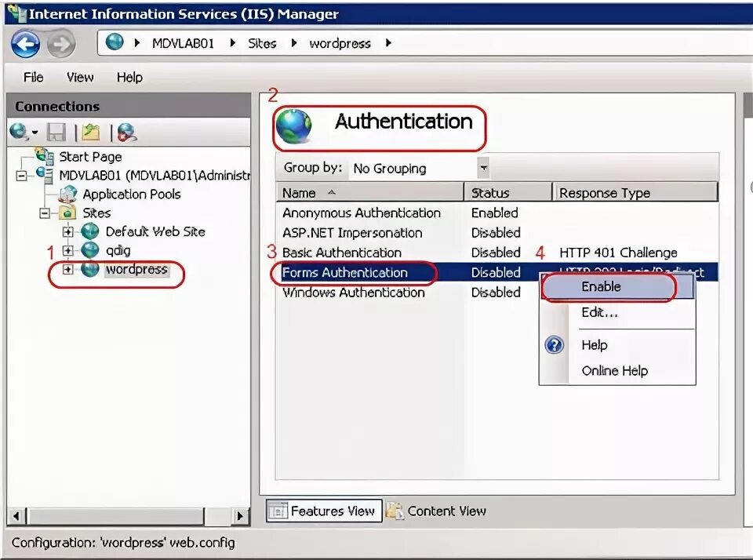Select Start Page in Connections tree
753x560 pixels.
click(90, 157)
